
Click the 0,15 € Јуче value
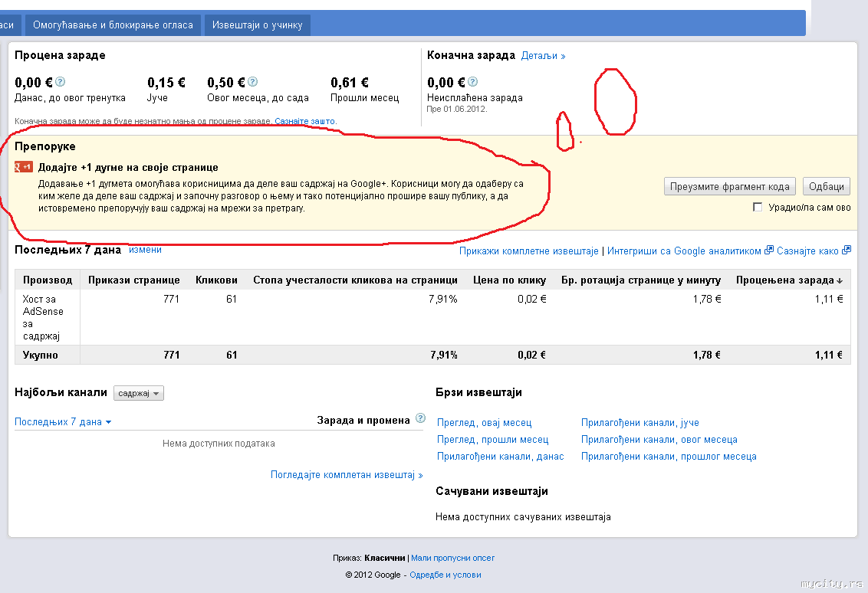[x=166, y=83]
